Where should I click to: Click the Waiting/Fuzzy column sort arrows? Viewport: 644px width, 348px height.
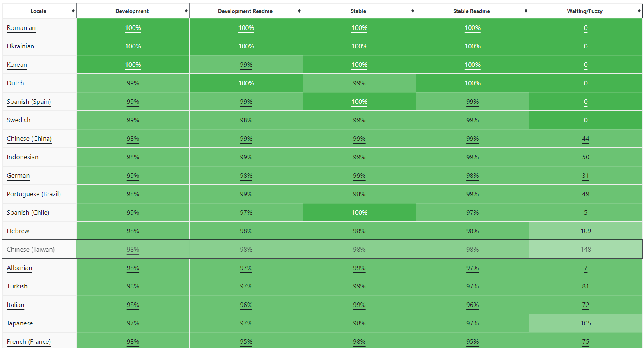click(639, 11)
